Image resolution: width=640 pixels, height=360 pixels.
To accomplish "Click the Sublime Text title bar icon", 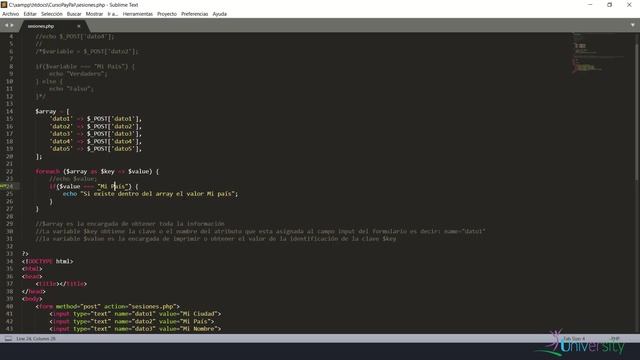I will tap(4, 4).
